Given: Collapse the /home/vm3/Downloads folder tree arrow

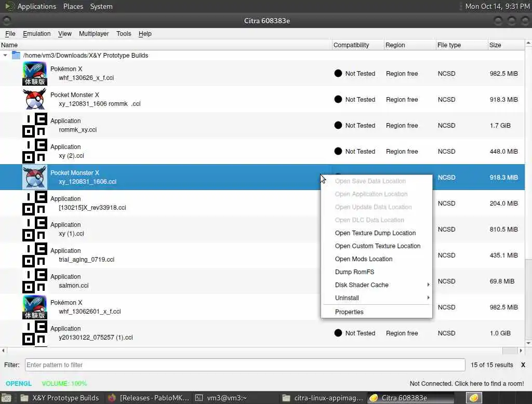Looking at the screenshot, I should (5, 55).
